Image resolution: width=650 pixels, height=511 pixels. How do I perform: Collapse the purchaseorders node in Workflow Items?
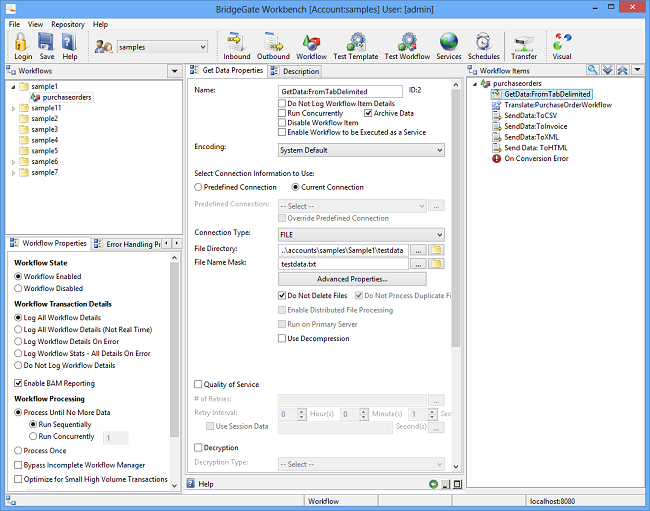[x=475, y=84]
